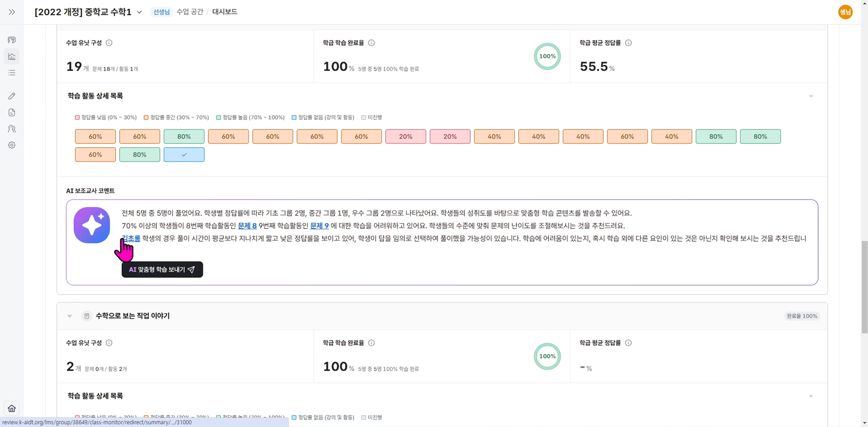Open the dashboard chart icon in sidebar
This screenshot has width=868, height=427.
click(x=12, y=57)
